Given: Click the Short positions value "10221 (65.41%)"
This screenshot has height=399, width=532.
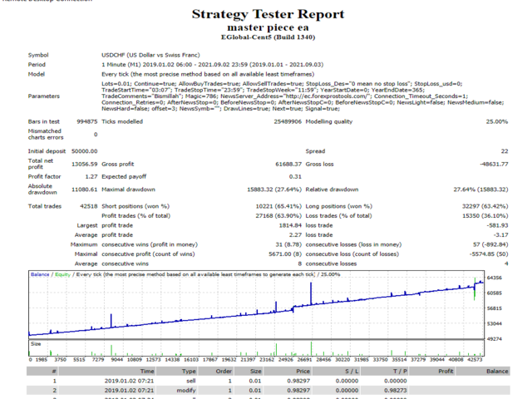Looking at the screenshot, I should pos(278,206).
